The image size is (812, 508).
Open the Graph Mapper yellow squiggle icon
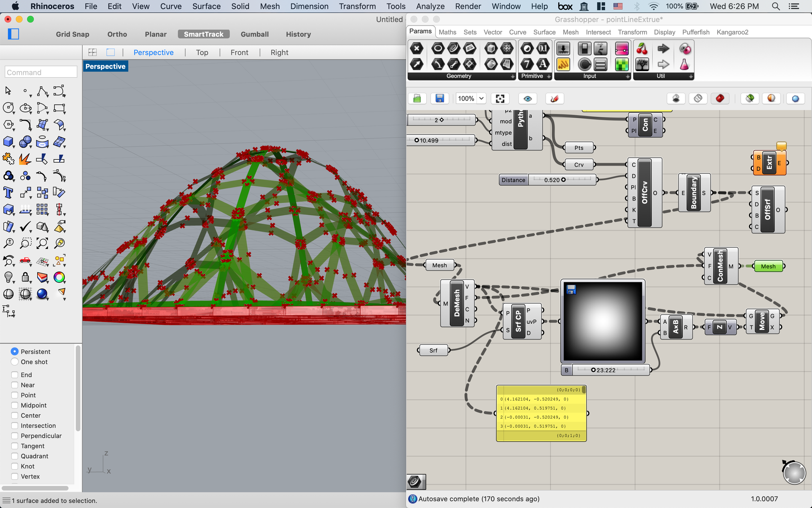point(563,64)
